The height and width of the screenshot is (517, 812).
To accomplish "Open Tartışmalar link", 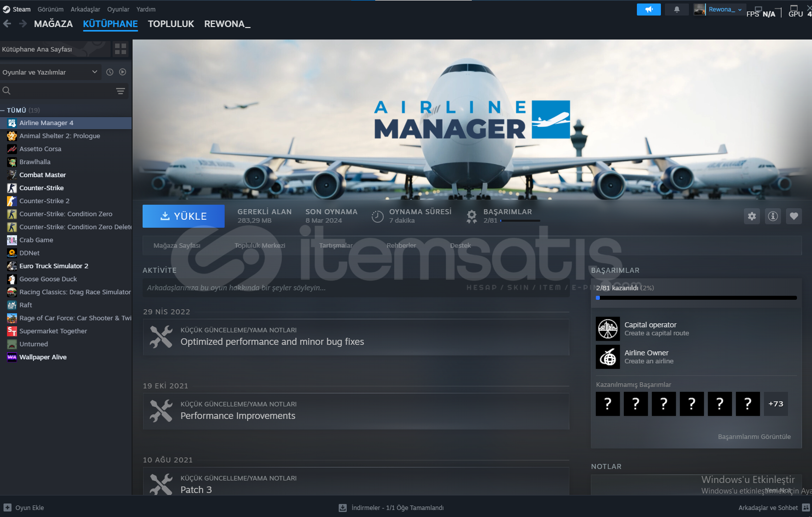I will click(336, 246).
